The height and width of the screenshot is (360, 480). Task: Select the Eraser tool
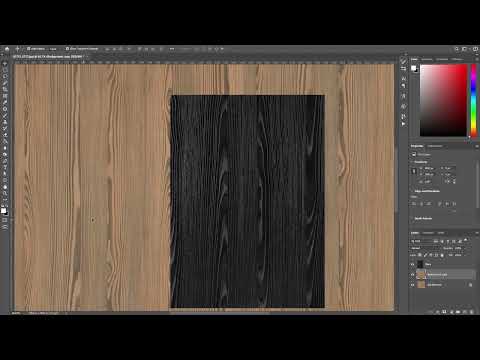pyautogui.click(x=5, y=135)
